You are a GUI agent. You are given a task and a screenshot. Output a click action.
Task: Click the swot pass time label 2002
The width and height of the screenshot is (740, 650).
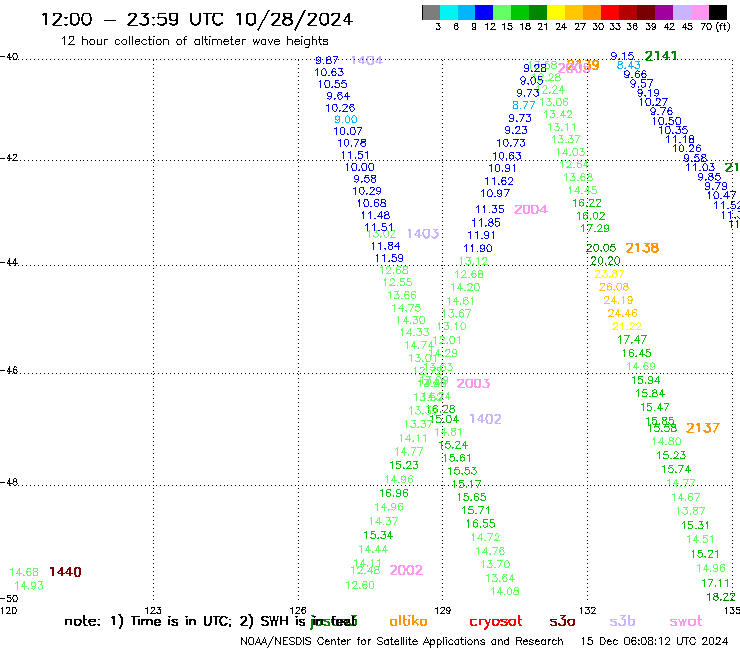point(406,570)
